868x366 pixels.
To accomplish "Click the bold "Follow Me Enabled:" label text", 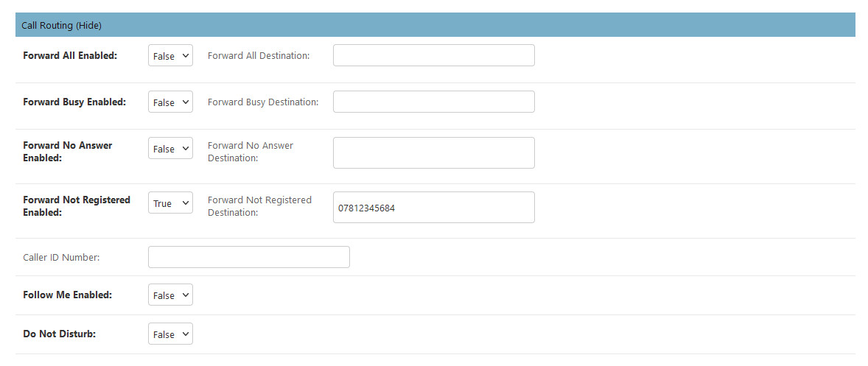I will pos(67,295).
